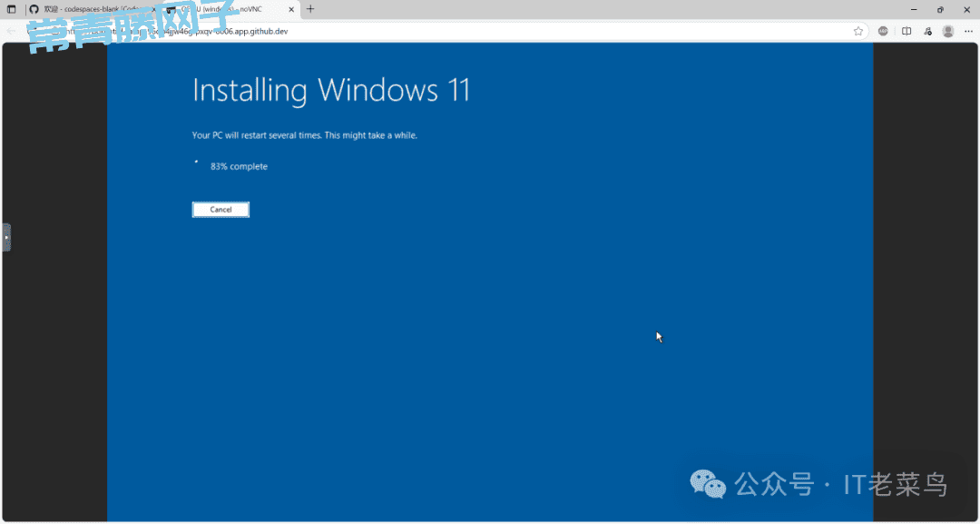Viewport: 980px width, 524px height.
Task: Close the QEMU noVNC tab
Action: point(290,9)
